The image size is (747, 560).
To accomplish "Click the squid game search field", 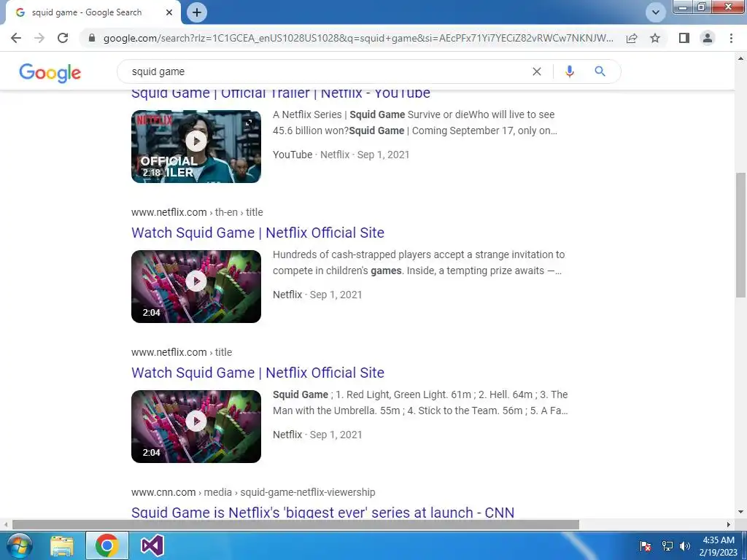I will pos(329,71).
